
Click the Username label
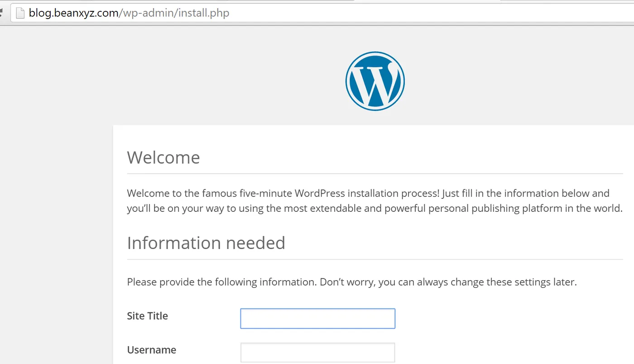[151, 350]
